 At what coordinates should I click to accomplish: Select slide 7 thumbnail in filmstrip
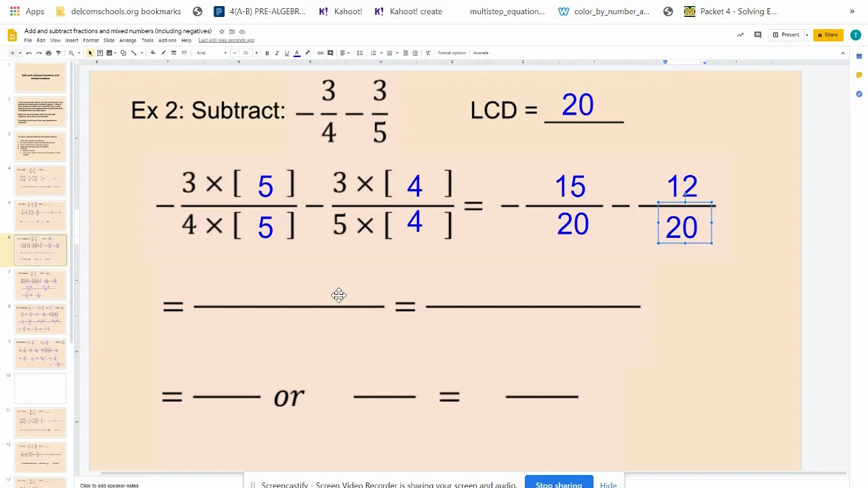click(x=40, y=284)
